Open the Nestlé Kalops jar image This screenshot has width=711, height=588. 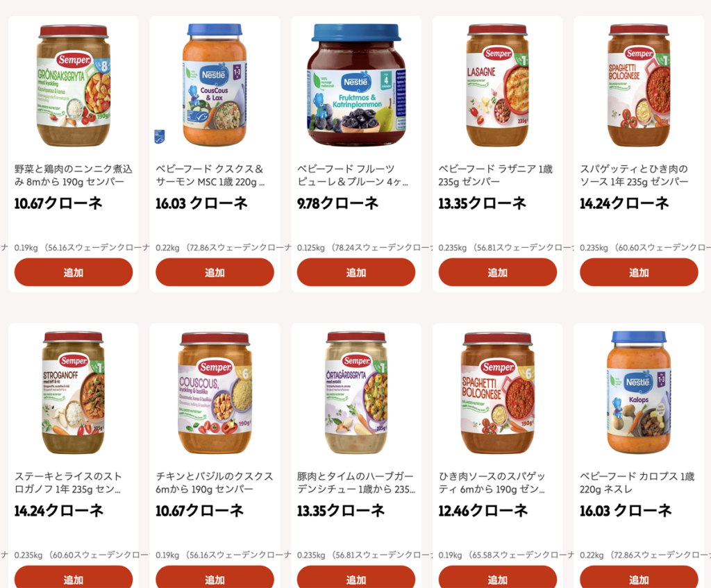pos(639,393)
